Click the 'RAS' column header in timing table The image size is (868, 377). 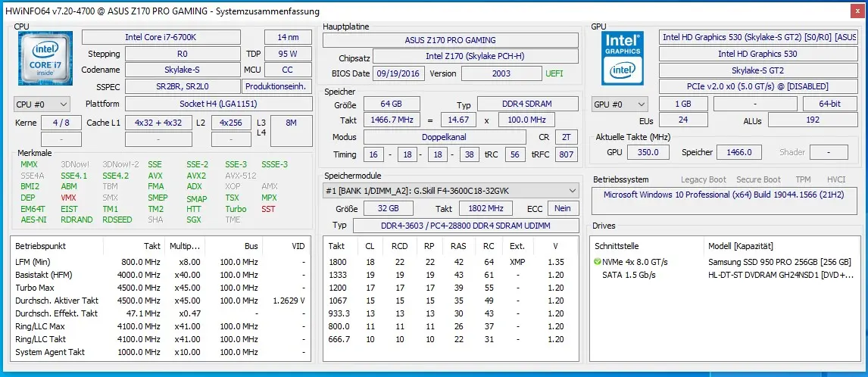tap(458, 246)
